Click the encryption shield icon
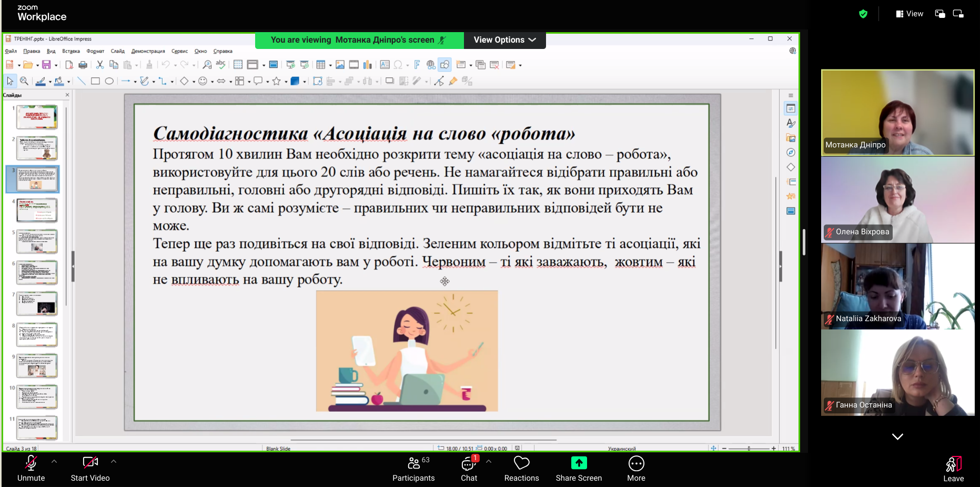 (863, 14)
